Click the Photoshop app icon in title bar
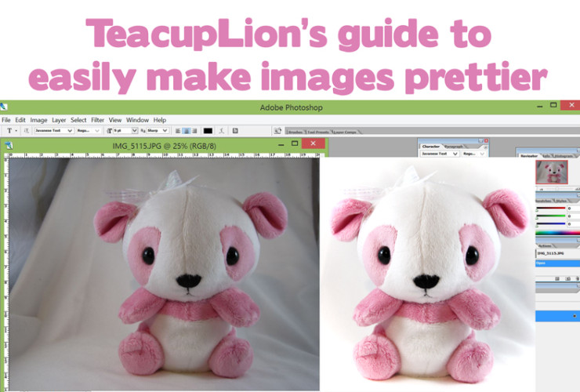The image size is (580, 392). tap(4, 107)
